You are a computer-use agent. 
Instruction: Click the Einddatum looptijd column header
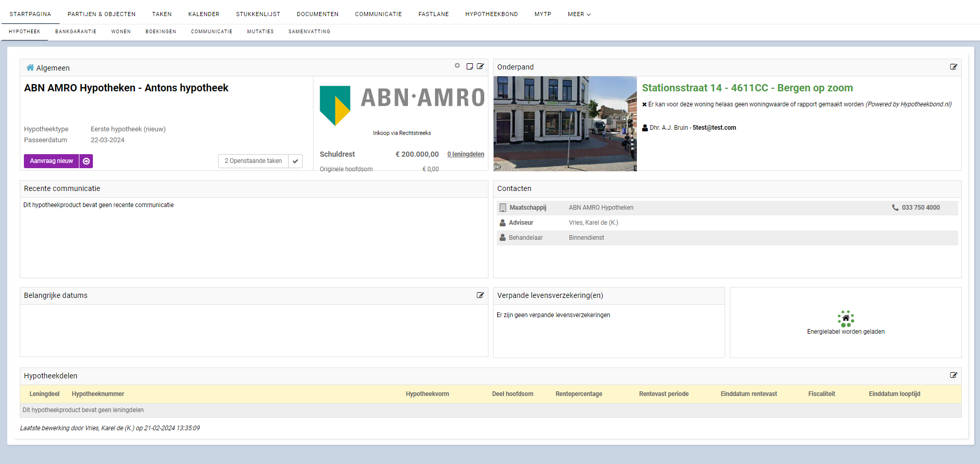[894, 394]
